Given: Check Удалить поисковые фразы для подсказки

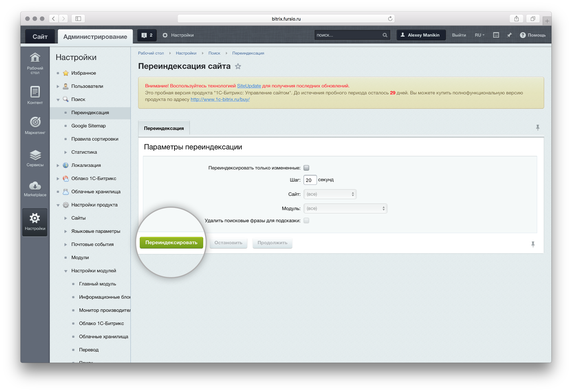Looking at the screenshot, I should 306,221.
